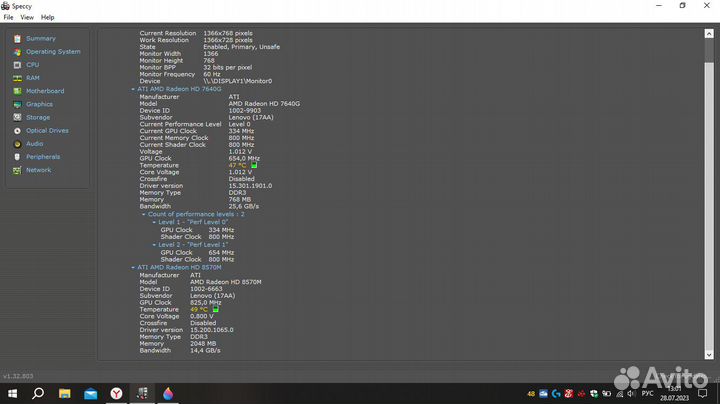The width and height of the screenshot is (720, 404).
Task: Click the Graphics monitor icon
Action: point(17,105)
